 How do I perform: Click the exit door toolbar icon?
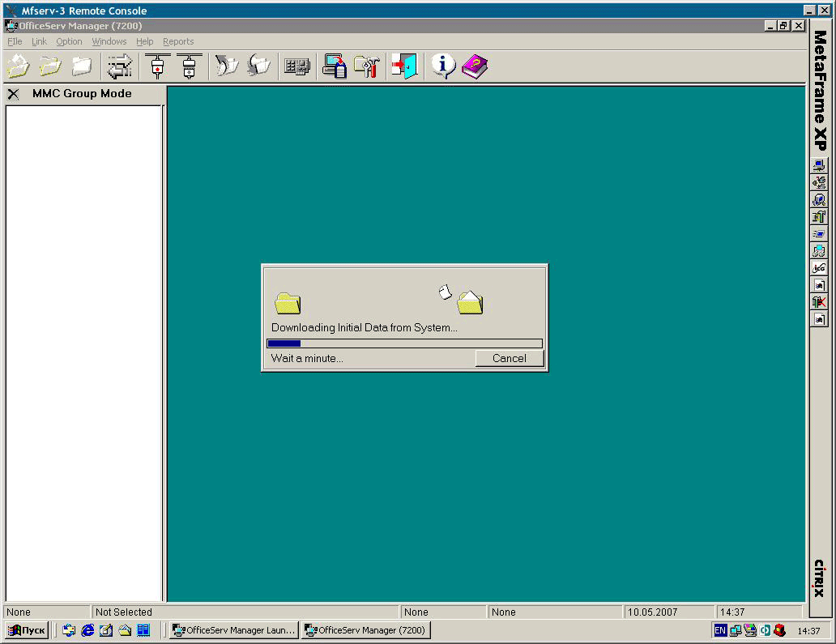tap(405, 66)
